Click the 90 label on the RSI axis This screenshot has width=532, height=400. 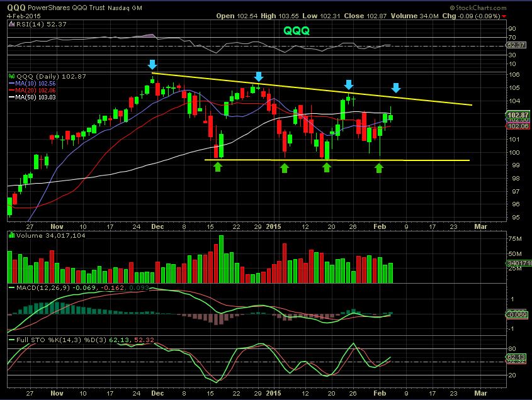(512, 28)
